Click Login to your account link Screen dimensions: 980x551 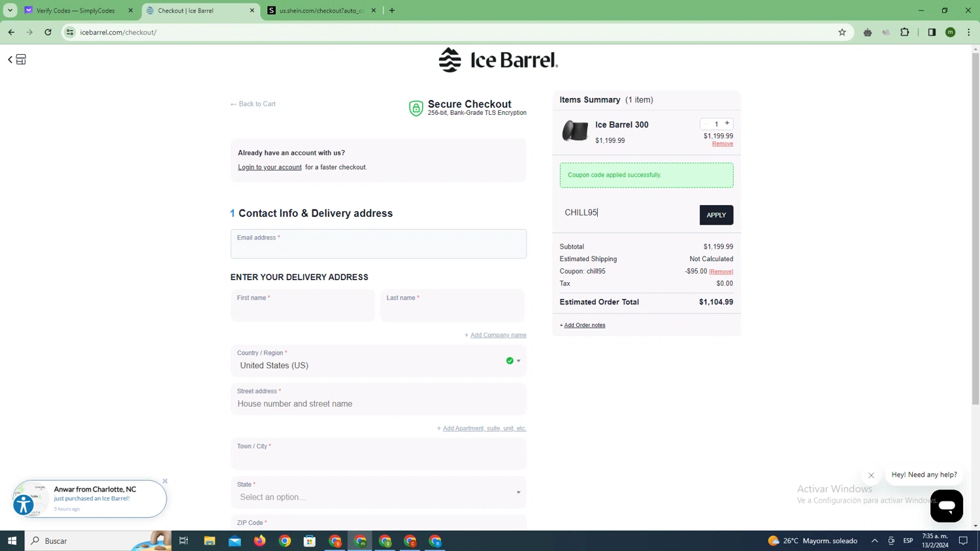[x=270, y=167]
